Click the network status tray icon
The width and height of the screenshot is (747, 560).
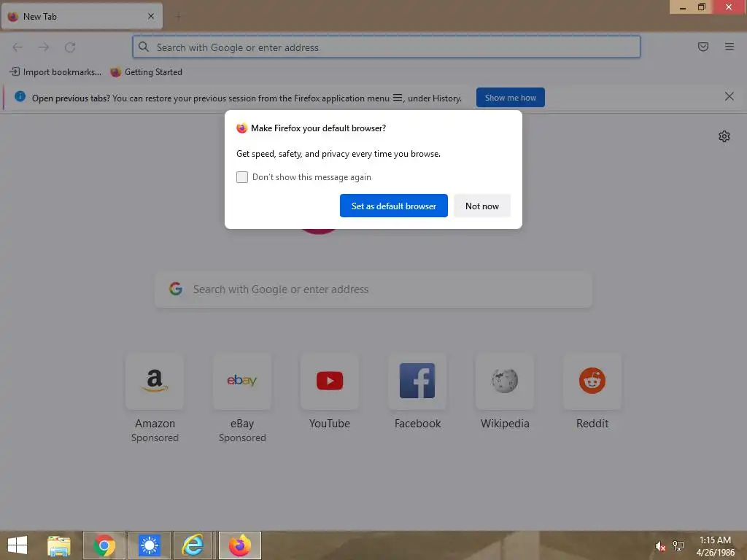(678, 545)
